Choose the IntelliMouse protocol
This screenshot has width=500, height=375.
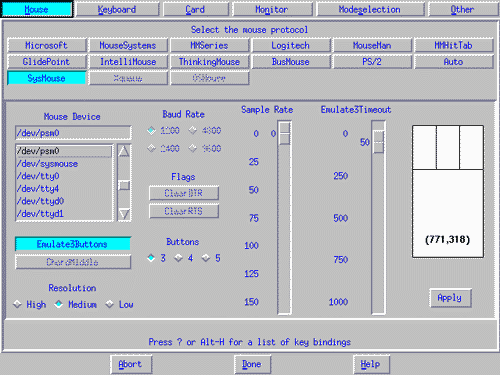coord(128,62)
